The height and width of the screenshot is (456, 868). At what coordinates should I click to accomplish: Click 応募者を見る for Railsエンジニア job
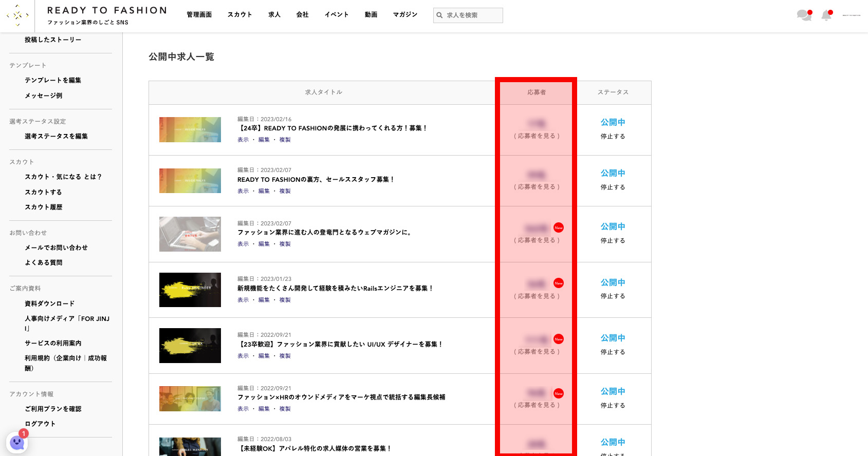point(537,296)
